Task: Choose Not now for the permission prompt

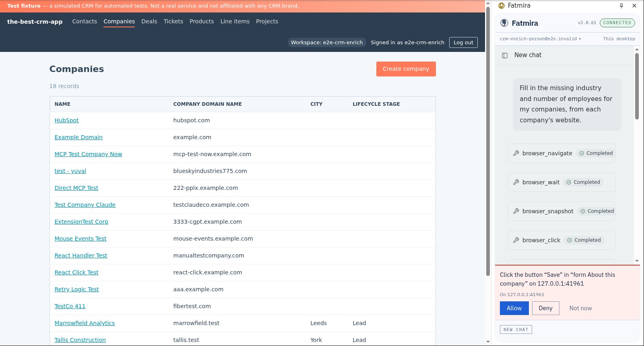Action: coord(580,308)
